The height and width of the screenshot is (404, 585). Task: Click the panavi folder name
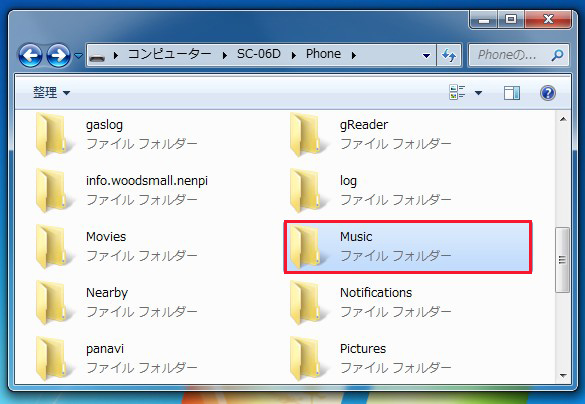105,349
